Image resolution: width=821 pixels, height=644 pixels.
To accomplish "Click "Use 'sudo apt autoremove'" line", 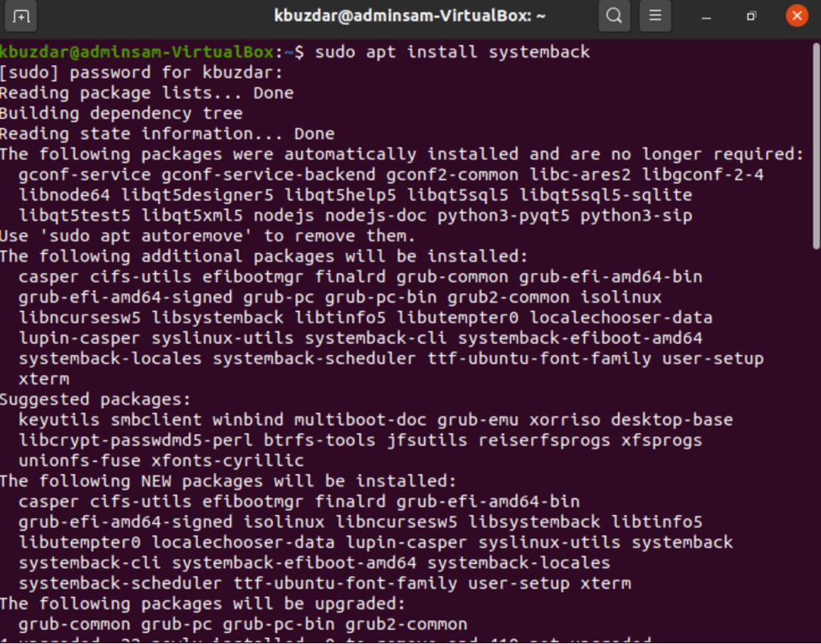I will pyautogui.click(x=208, y=236).
